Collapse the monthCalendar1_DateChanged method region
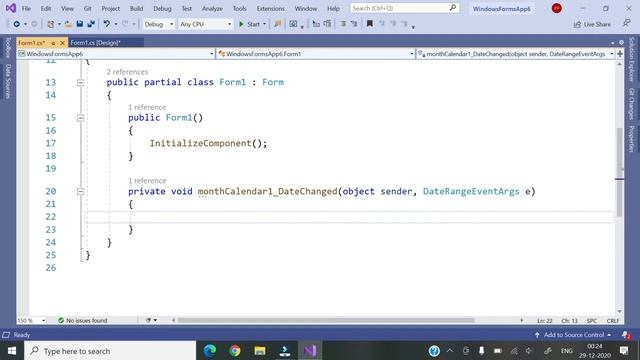Image resolution: width=640 pixels, height=360 pixels. [x=80, y=191]
